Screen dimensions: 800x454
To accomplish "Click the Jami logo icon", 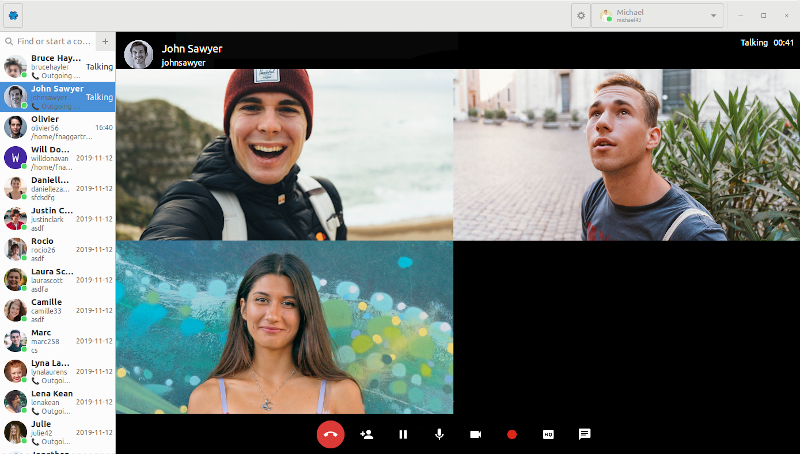I will 13,15.
